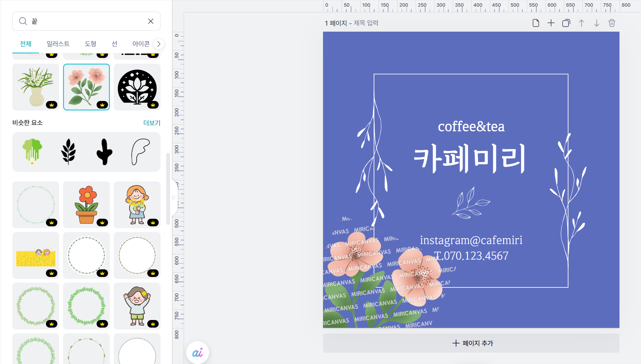Expand more category tabs with arrow
The image size is (641, 364).
pos(159,44)
